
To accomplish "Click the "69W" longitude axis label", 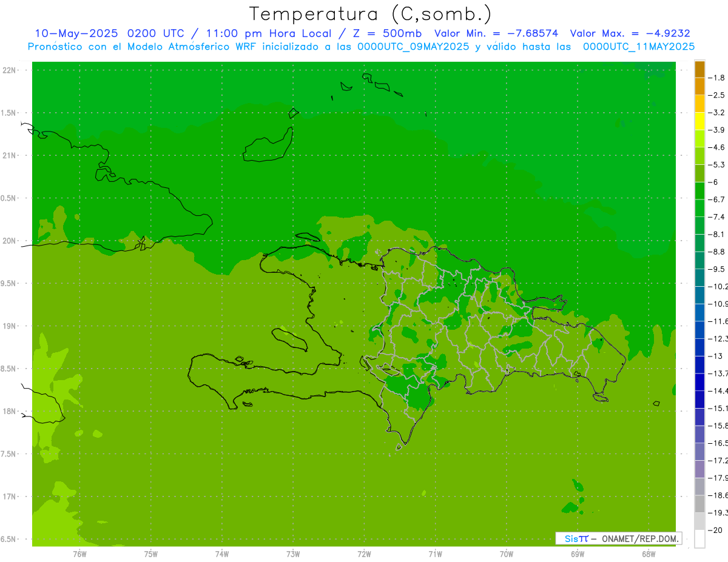I will 577,554.
